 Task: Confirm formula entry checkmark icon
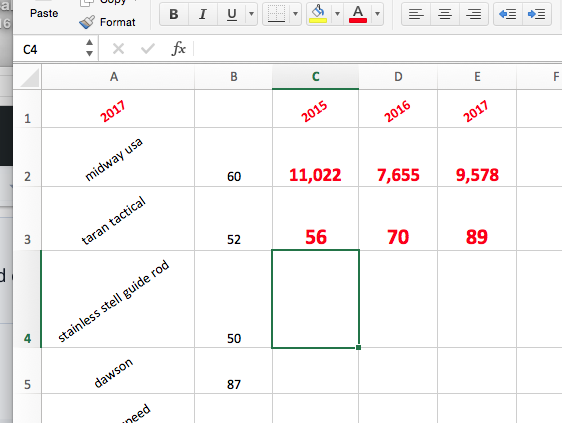[x=148, y=48]
